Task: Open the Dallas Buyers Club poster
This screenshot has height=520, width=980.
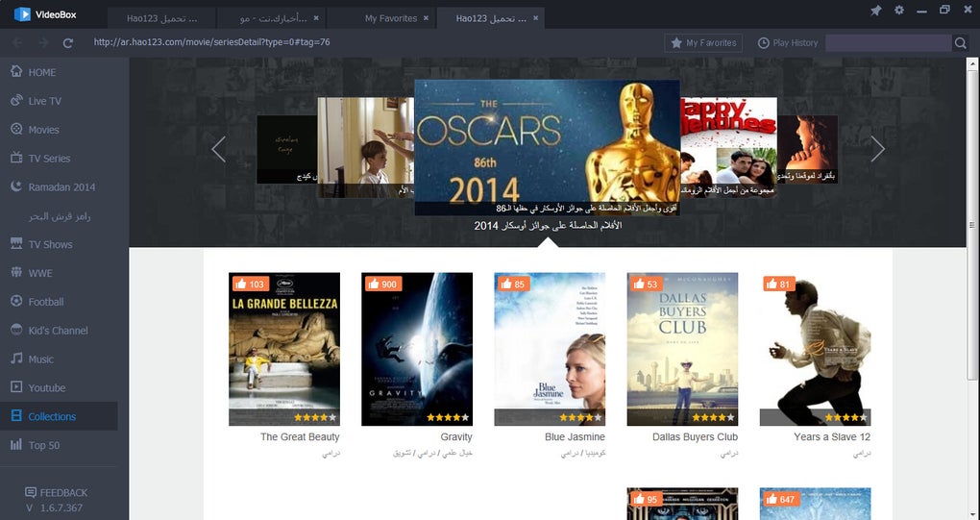Action: click(x=682, y=349)
